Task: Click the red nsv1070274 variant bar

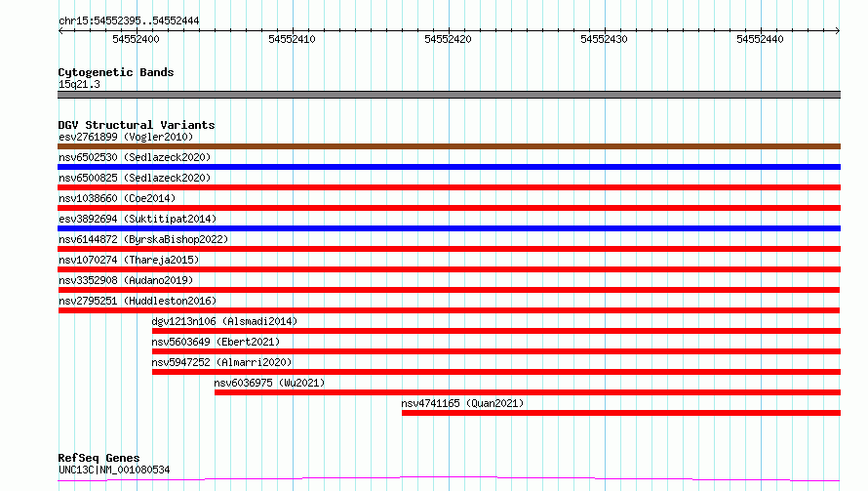Action: (x=449, y=269)
